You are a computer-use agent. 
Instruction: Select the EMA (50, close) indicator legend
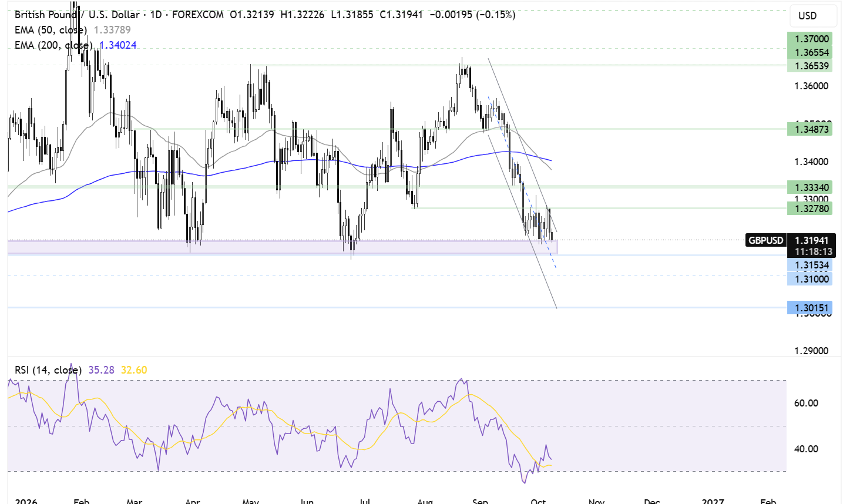[x=51, y=29]
